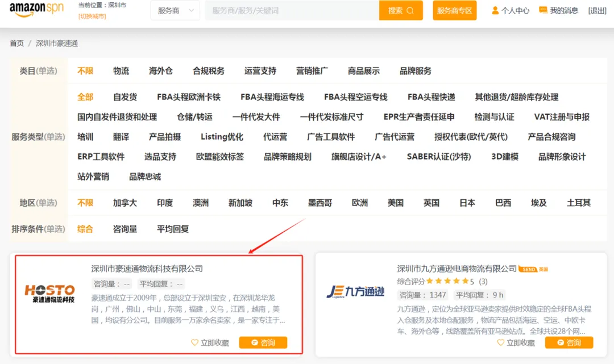This screenshot has height=364, width=614.
Task: Select service type 产品拍摄
Action: pos(165,137)
